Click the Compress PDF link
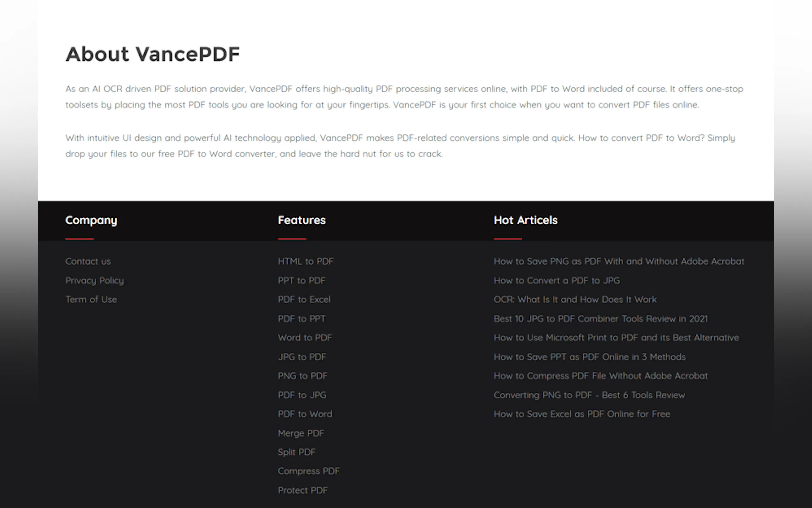The width and height of the screenshot is (812, 508). (x=308, y=471)
